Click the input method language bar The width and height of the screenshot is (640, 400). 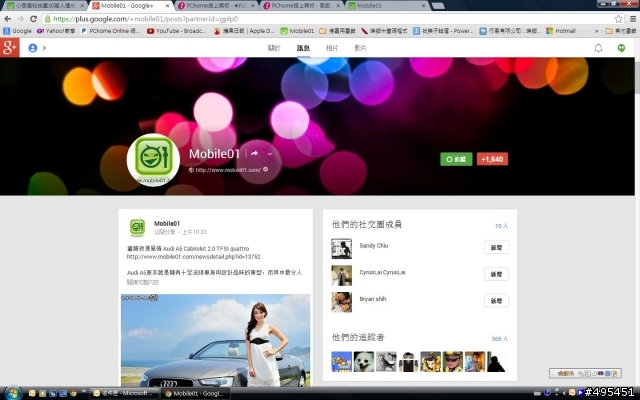click(x=585, y=373)
